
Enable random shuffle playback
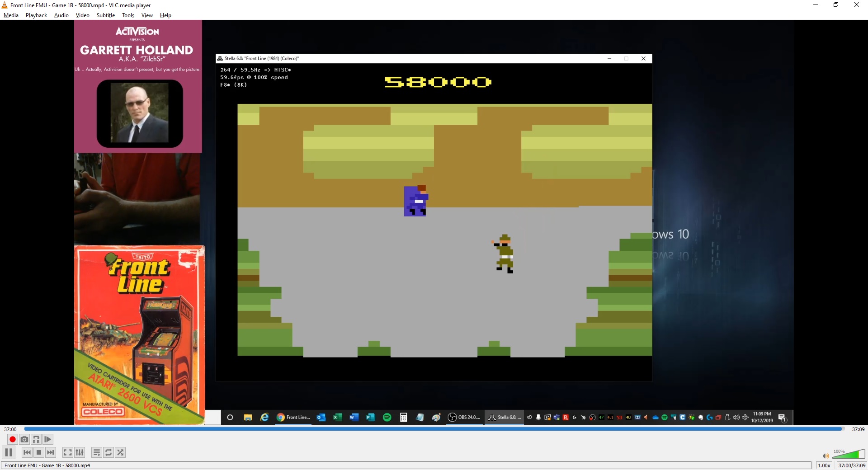tap(120, 452)
